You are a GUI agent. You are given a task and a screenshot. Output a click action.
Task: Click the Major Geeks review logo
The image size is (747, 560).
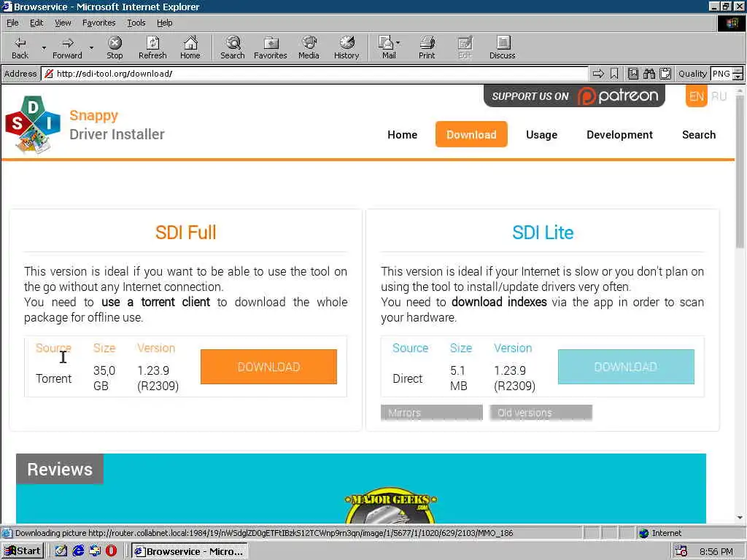tap(390, 505)
